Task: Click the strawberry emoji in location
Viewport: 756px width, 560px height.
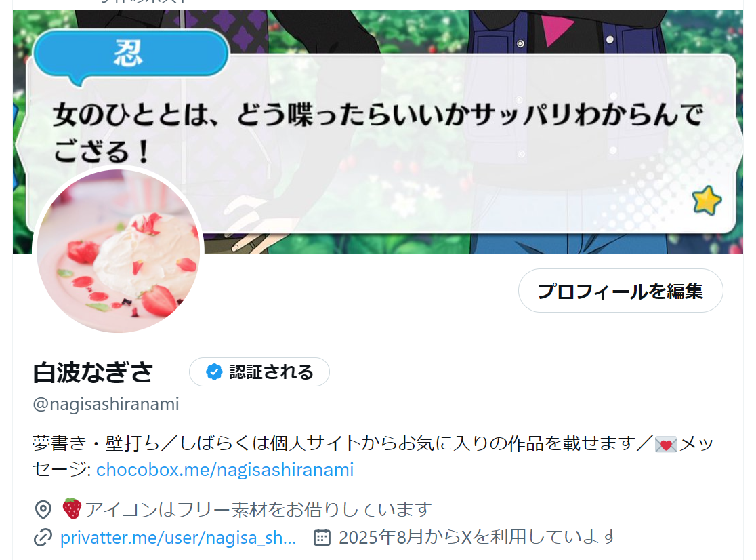Action: 72,509
